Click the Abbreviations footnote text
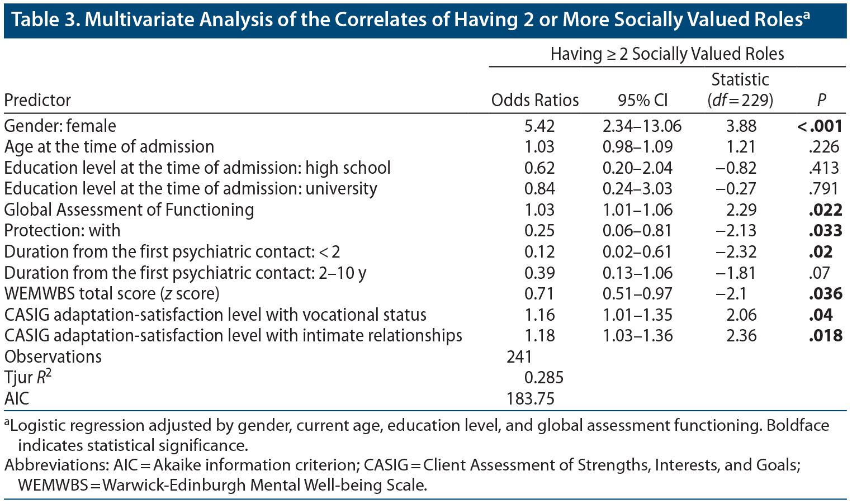Image resolution: width=852 pixels, height=504 pixels. (403, 474)
